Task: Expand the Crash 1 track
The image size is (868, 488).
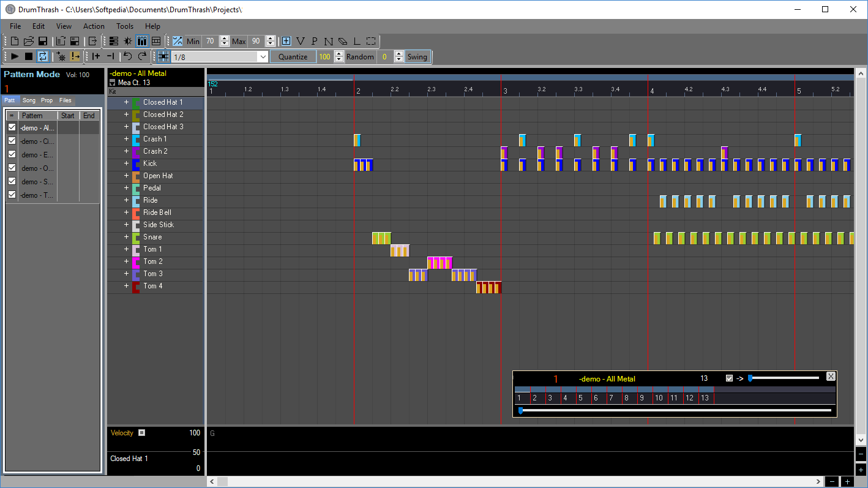Action: coord(127,139)
